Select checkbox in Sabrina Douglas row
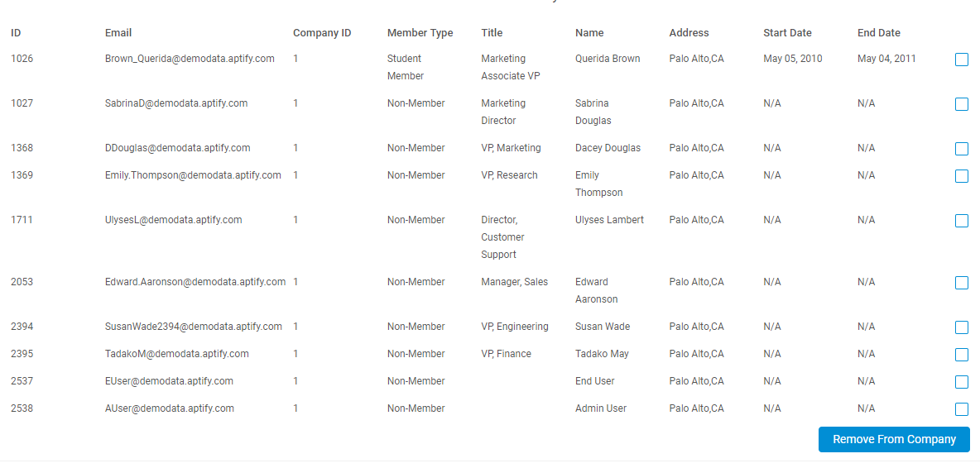This screenshot has height=468, width=980. click(x=961, y=104)
